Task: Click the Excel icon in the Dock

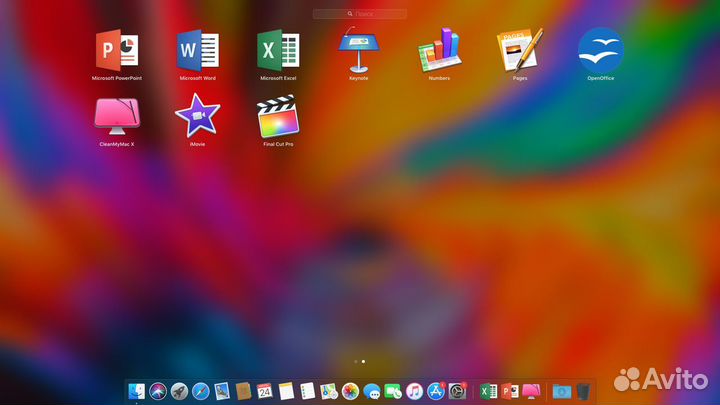Action: (489, 392)
